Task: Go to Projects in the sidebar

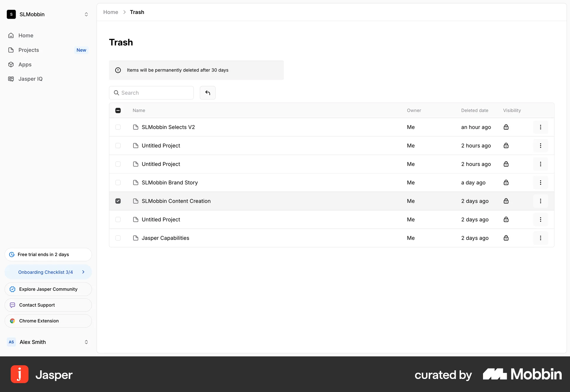Action: [28, 50]
